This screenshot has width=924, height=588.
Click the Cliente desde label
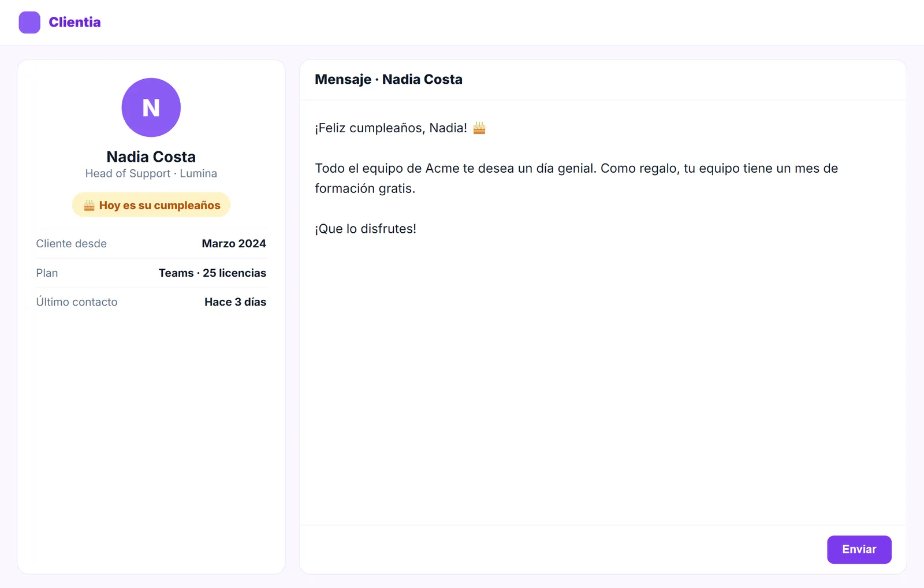(x=72, y=244)
